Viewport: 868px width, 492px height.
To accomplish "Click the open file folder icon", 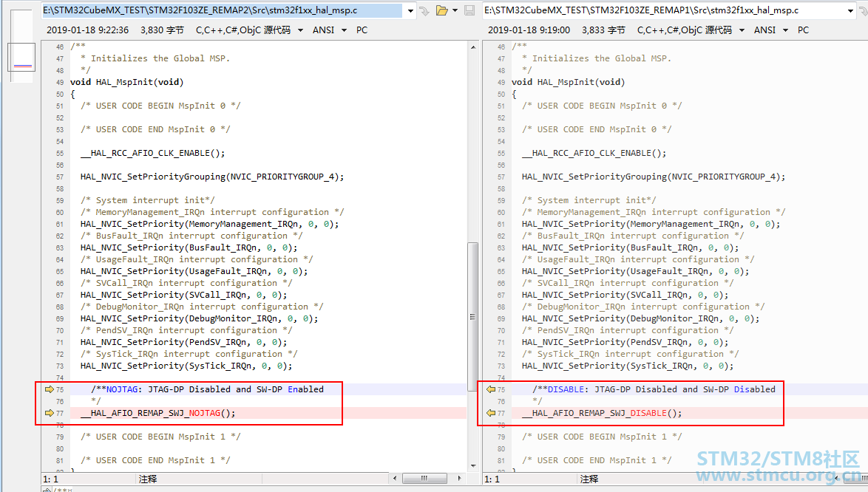I will (x=441, y=10).
